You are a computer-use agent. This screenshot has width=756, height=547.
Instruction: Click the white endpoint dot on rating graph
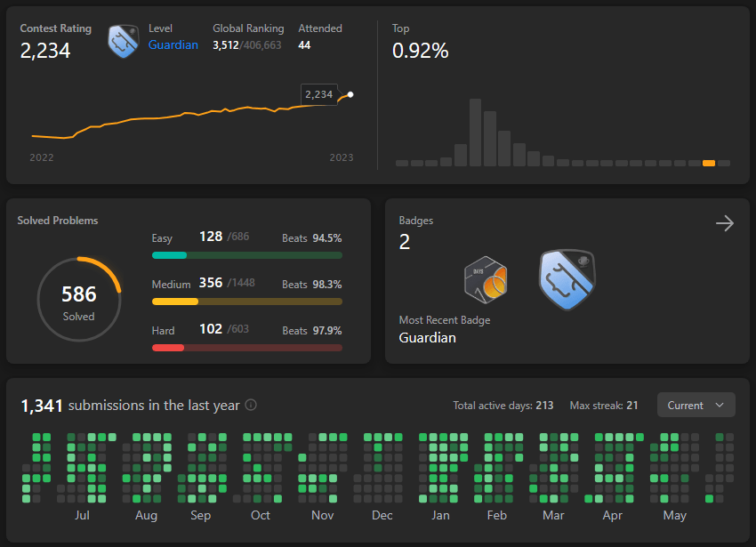pyautogui.click(x=350, y=94)
